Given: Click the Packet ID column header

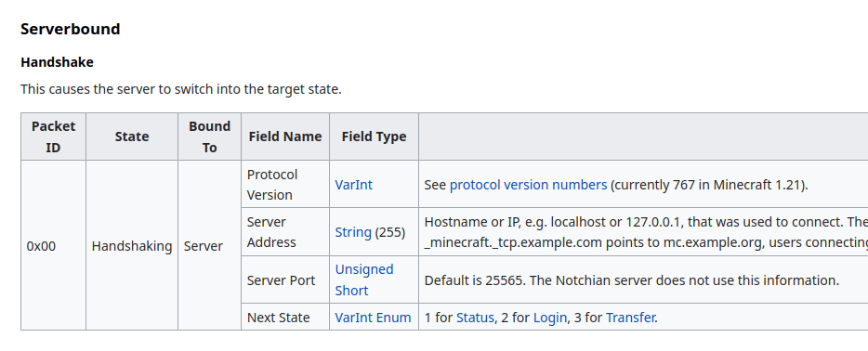Looking at the screenshot, I should 53,136.
